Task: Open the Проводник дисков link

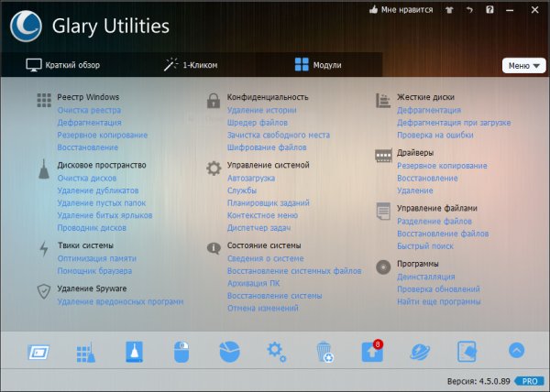Action: [x=92, y=228]
